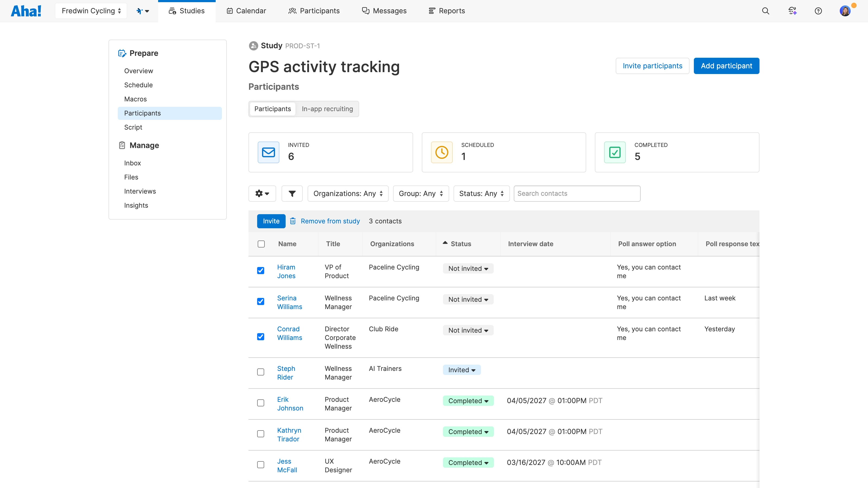This screenshot has height=488, width=868.
Task: Click the Scheduled clock icon
Action: [x=442, y=152]
